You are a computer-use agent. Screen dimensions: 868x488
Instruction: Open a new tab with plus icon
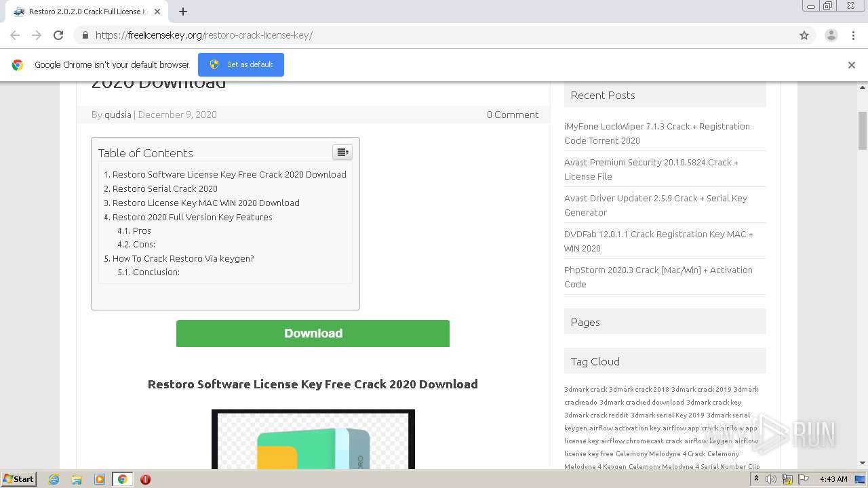pos(183,12)
